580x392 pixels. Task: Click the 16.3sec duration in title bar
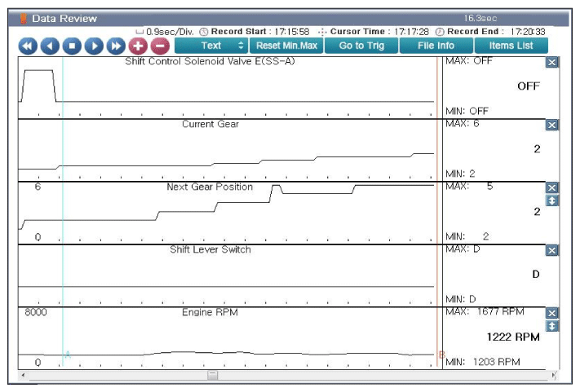[480, 18]
